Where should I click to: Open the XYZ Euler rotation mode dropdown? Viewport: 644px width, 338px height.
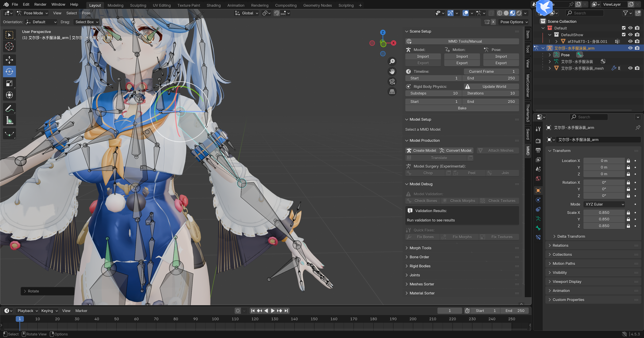pyautogui.click(x=604, y=204)
